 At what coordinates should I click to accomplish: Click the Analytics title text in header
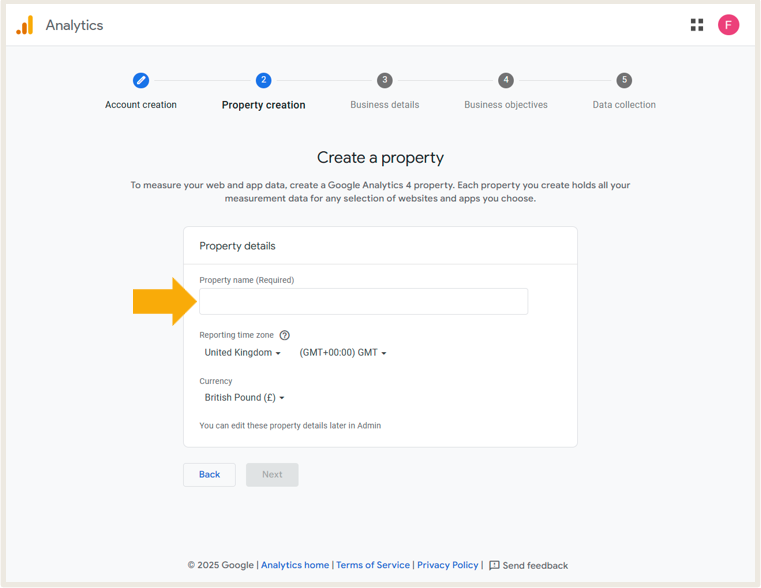coord(74,25)
